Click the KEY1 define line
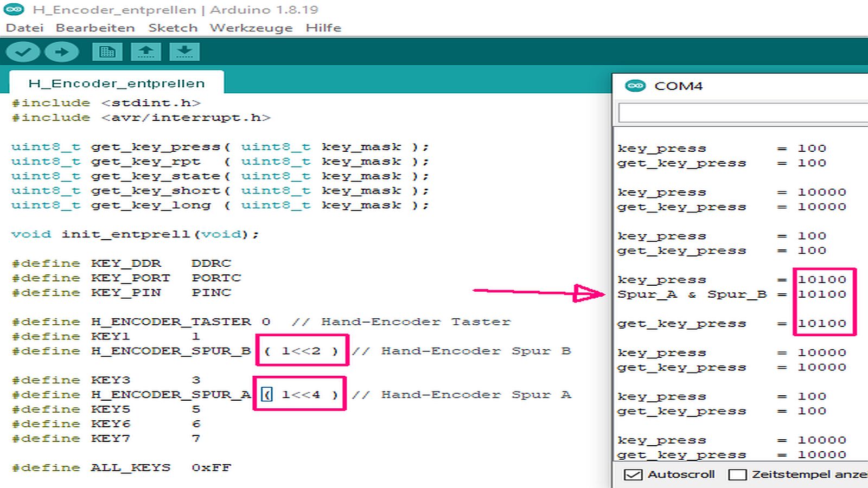 click(x=106, y=337)
